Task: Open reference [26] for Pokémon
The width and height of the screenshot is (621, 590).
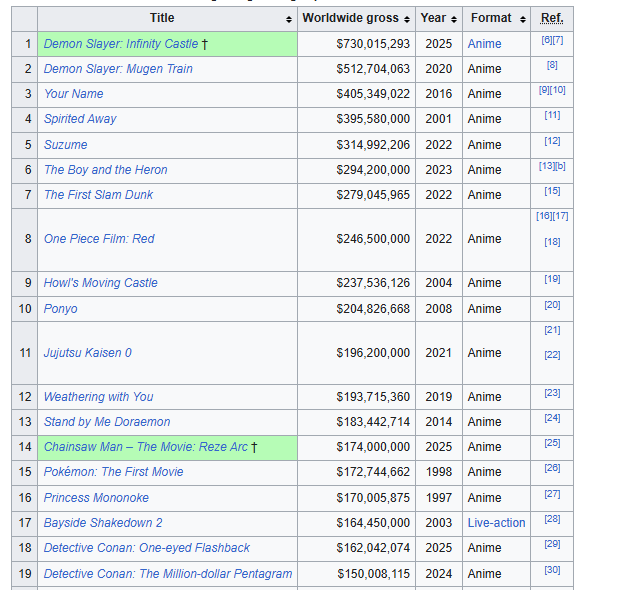Action: (x=552, y=468)
